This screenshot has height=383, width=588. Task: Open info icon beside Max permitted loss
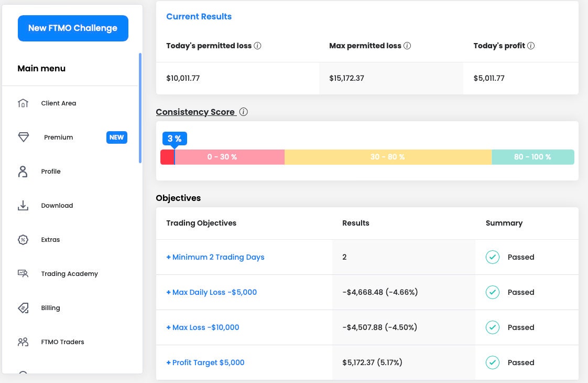[407, 46]
